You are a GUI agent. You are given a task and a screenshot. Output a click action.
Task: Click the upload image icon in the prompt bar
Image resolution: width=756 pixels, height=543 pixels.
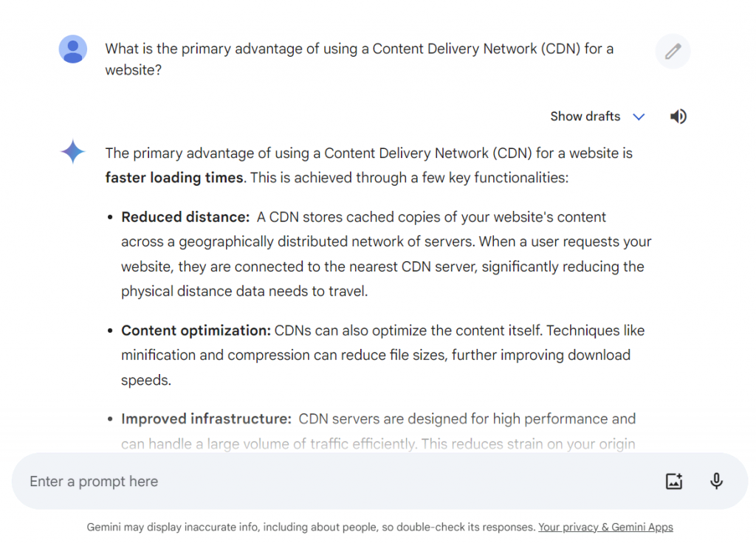tap(674, 482)
